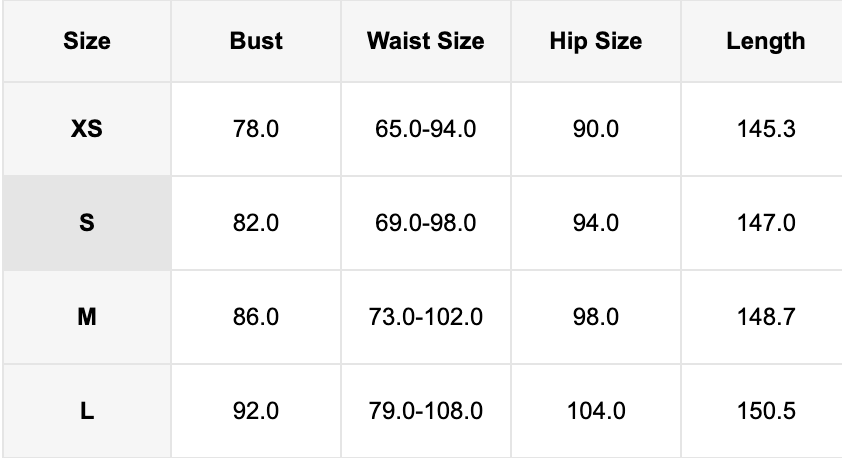Click M waist range 73.0-102.0
Image resolution: width=844 pixels, height=458 pixels.
click(425, 317)
